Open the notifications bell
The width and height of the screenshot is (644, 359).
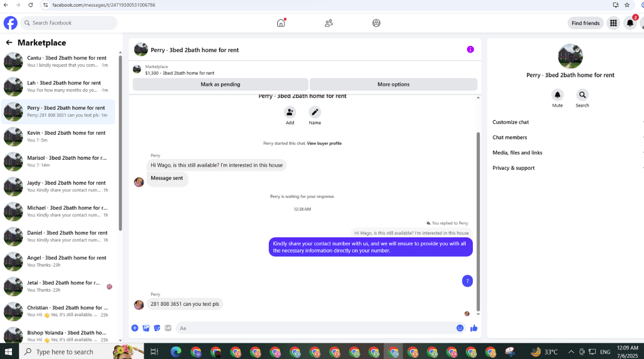630,23
